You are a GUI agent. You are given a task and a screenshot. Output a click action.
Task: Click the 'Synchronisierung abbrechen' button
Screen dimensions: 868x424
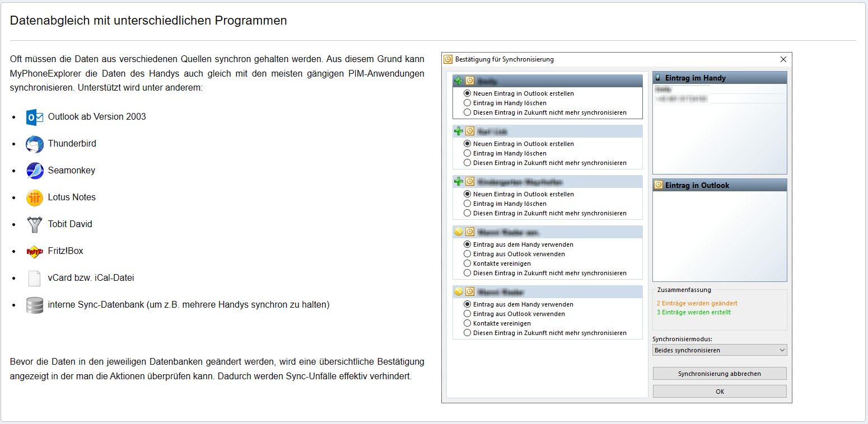coord(720,374)
